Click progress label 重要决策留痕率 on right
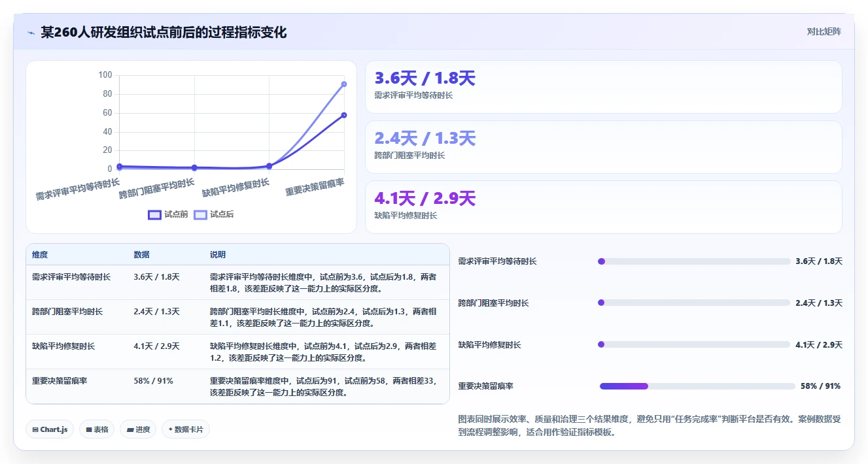868x464 pixels. [x=486, y=386]
